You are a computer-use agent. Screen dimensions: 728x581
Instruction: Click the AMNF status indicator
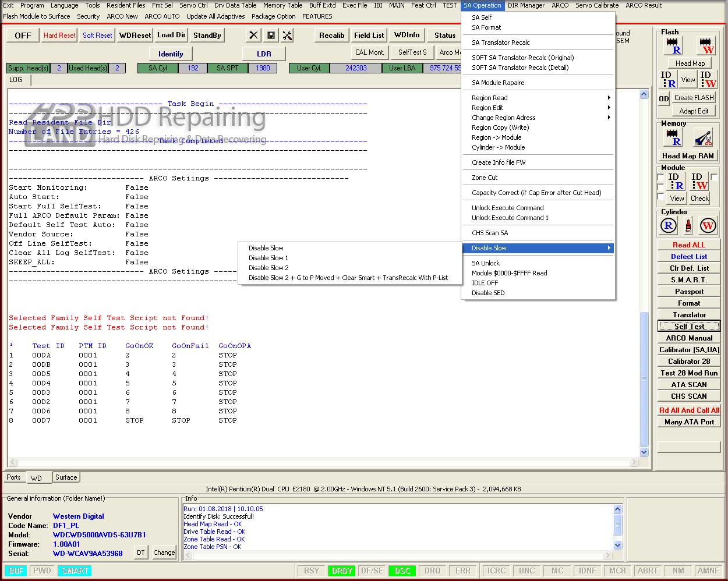point(708,571)
